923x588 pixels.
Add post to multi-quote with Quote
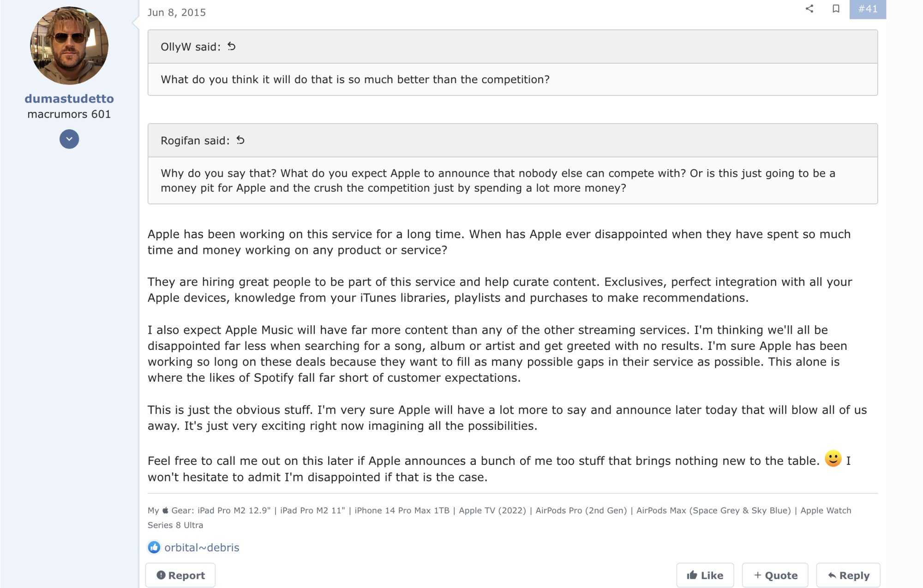pyautogui.click(x=775, y=575)
